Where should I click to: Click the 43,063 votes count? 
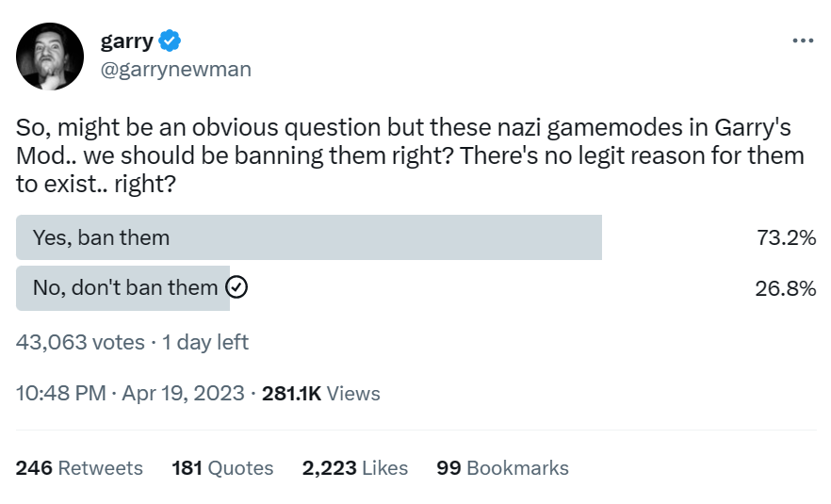[x=80, y=342]
